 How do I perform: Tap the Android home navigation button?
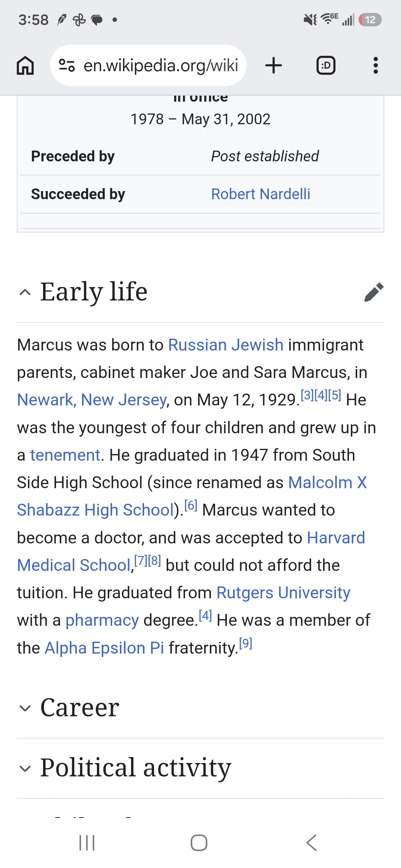coord(199,842)
